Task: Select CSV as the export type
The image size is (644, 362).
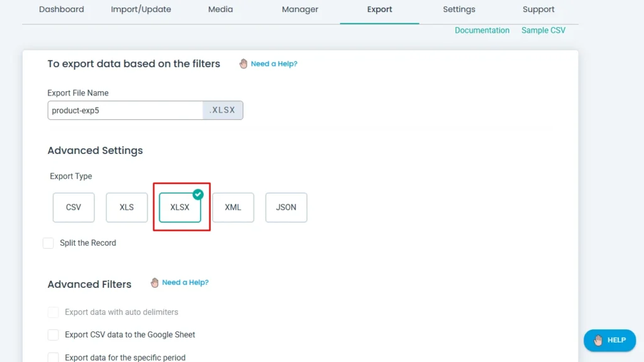Action: 74,207
